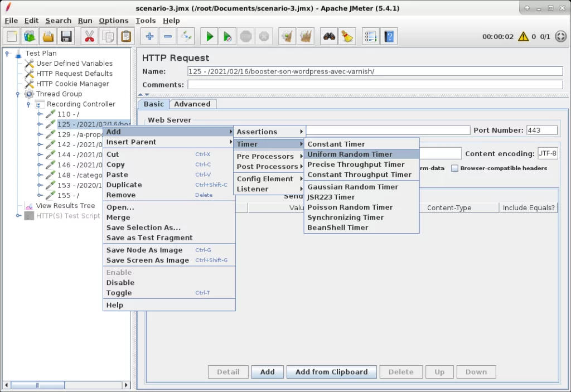Image resolution: width=571 pixels, height=392 pixels.
Task: Select the Basic tab
Action: pos(154,104)
